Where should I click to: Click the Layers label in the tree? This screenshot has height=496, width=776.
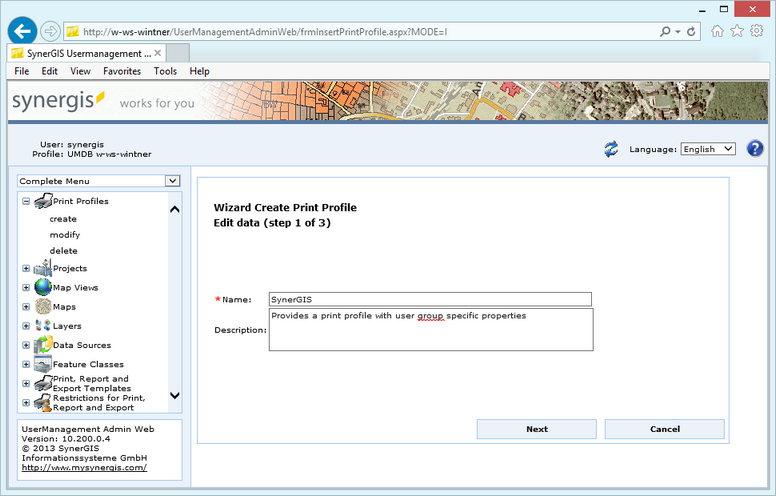67,326
